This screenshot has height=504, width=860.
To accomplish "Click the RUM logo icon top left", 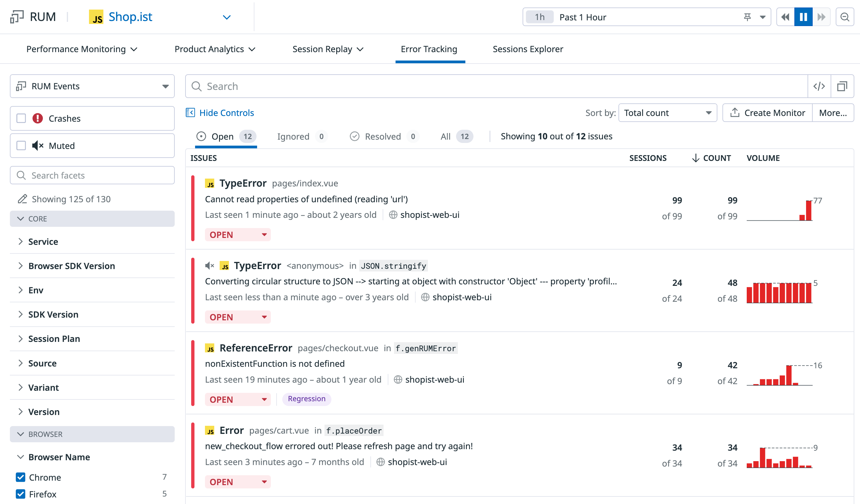I will click(17, 16).
